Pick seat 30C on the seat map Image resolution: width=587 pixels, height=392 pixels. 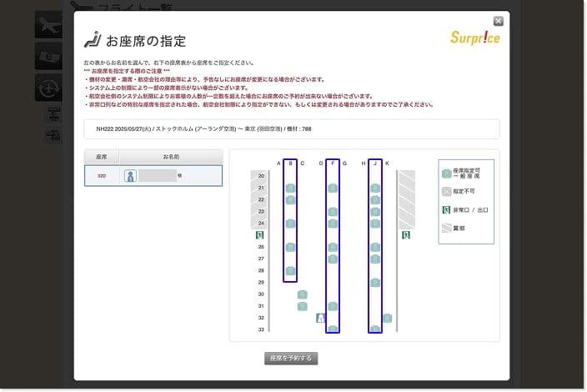302,294
